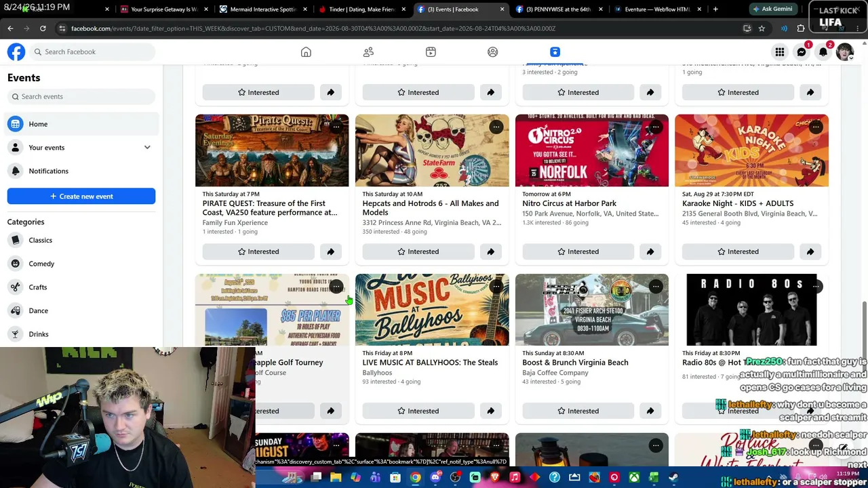Open the Live Music at Ballyhoos thumbnail
Screen dimensions: 868x488
click(x=432, y=310)
